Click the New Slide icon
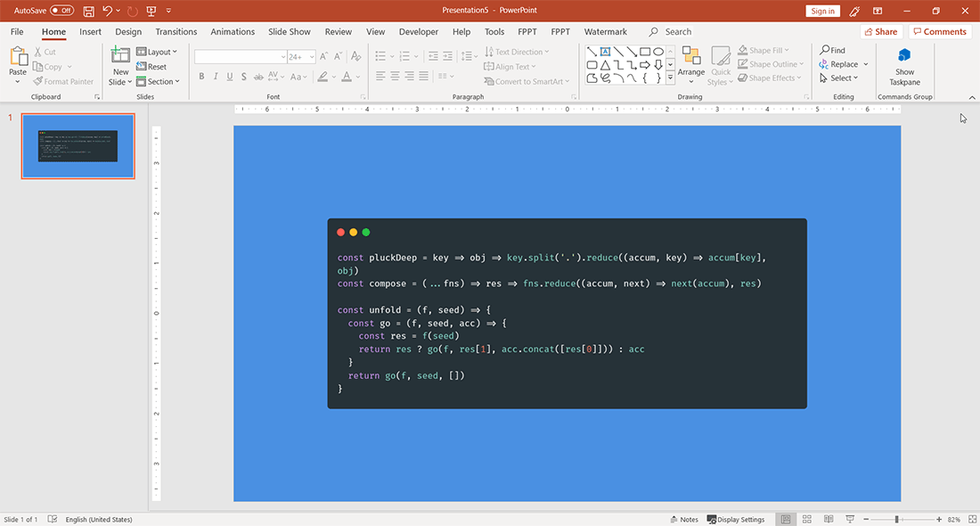 pos(120,57)
